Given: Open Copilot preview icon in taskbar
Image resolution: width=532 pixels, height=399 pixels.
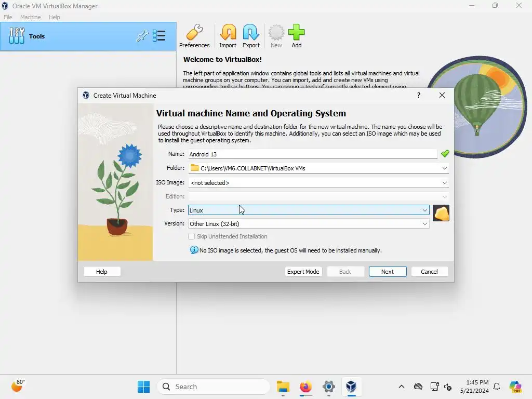Looking at the screenshot, I should coord(515,387).
